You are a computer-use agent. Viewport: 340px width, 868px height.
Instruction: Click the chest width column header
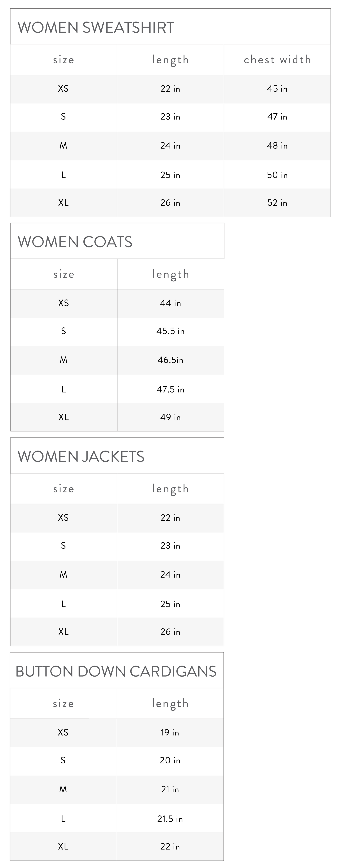pos(277,60)
